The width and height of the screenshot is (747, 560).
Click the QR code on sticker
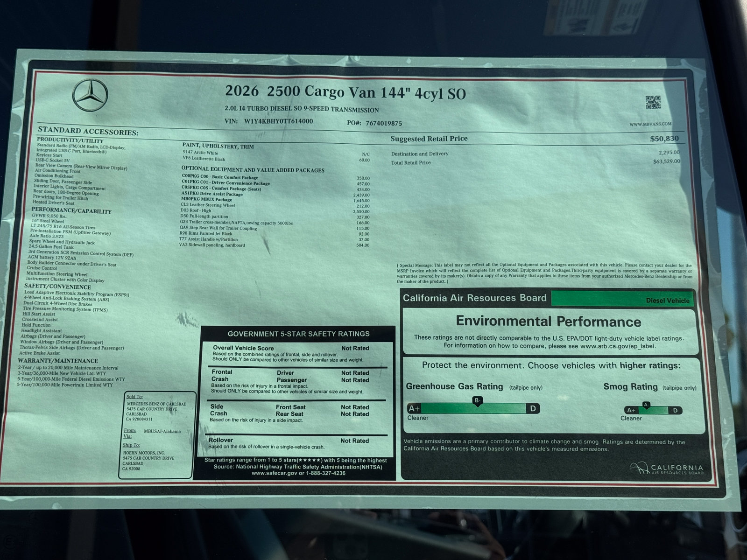[x=653, y=102]
